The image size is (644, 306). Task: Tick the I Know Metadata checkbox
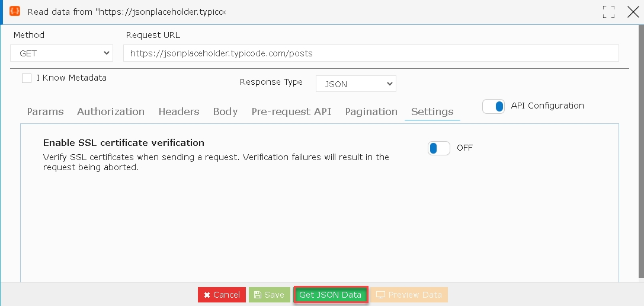tap(27, 78)
